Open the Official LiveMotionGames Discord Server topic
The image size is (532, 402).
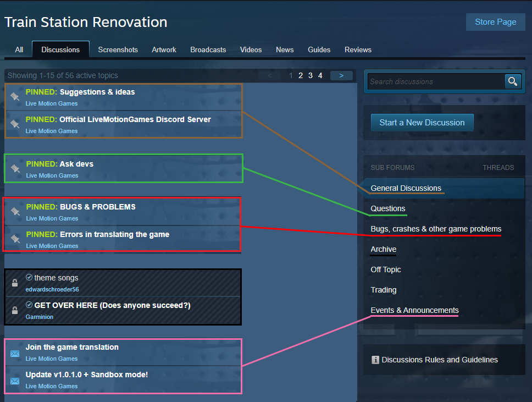tap(135, 119)
